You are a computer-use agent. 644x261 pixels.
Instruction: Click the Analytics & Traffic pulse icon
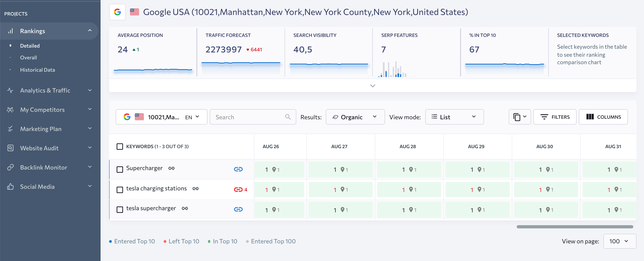pos(10,90)
